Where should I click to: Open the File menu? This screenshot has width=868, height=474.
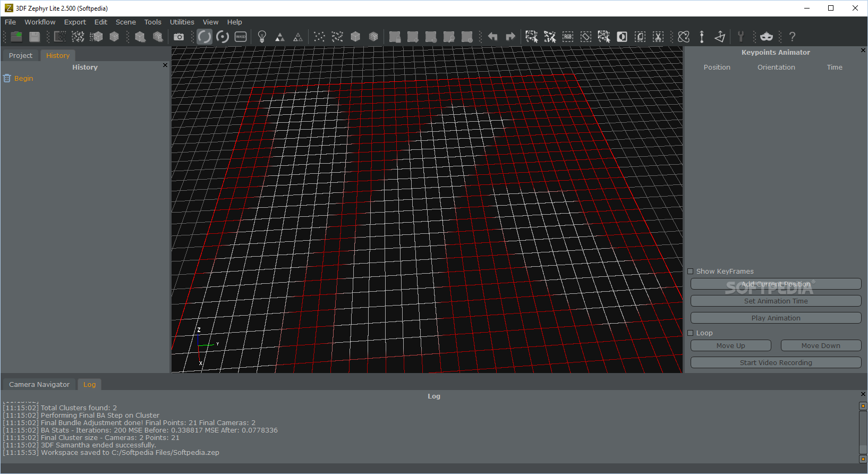(11, 22)
